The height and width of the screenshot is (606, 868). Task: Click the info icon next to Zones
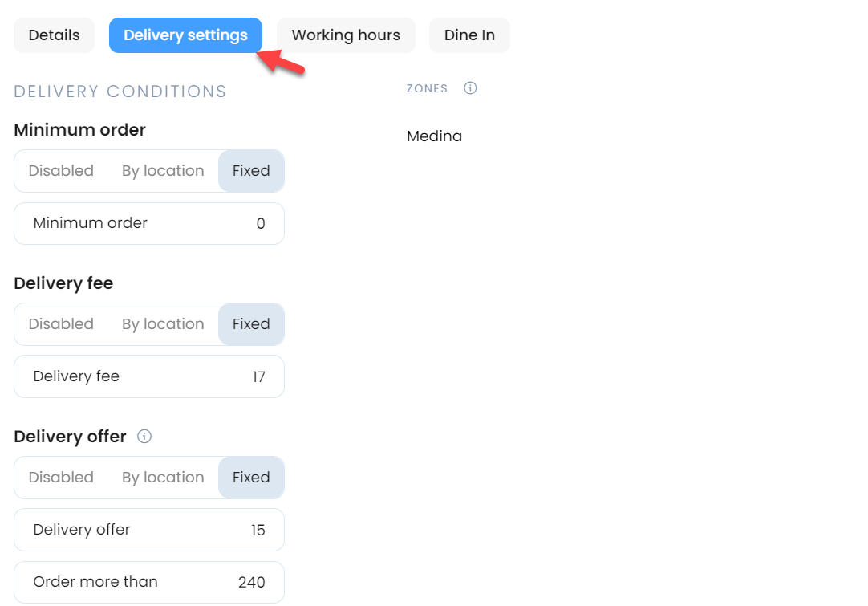[470, 88]
